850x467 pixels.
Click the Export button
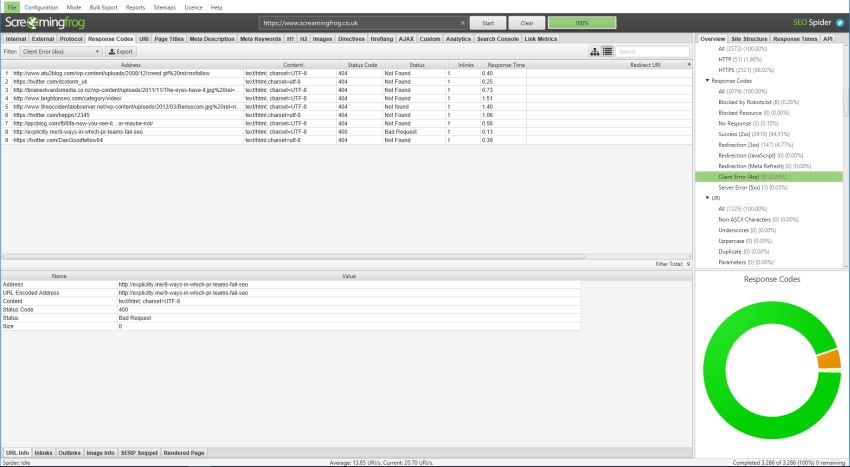[x=120, y=52]
